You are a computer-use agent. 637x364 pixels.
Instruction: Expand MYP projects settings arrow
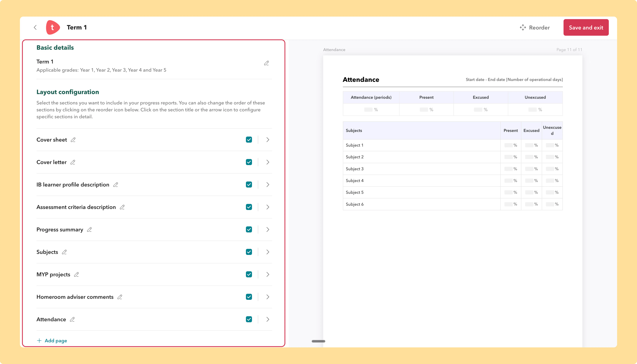pyautogui.click(x=268, y=274)
